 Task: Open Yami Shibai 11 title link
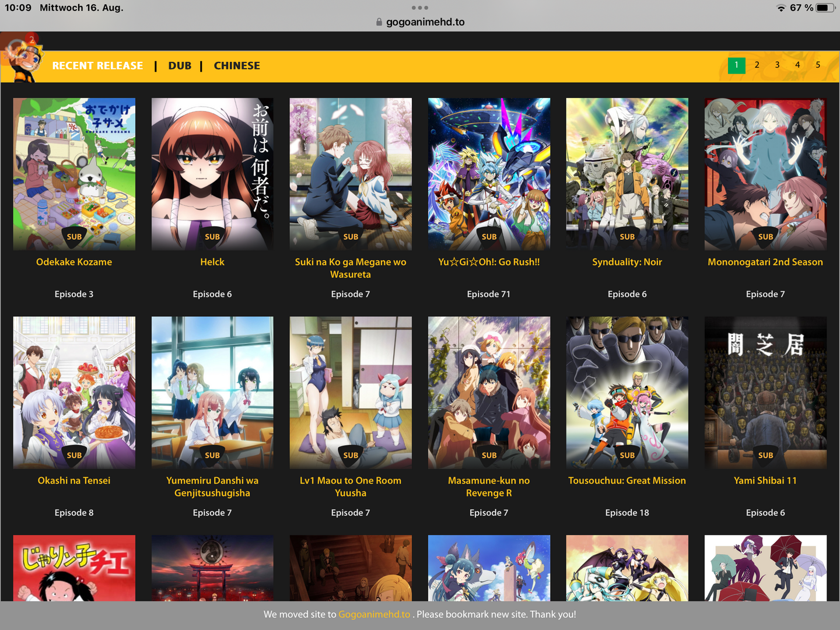coord(765,481)
